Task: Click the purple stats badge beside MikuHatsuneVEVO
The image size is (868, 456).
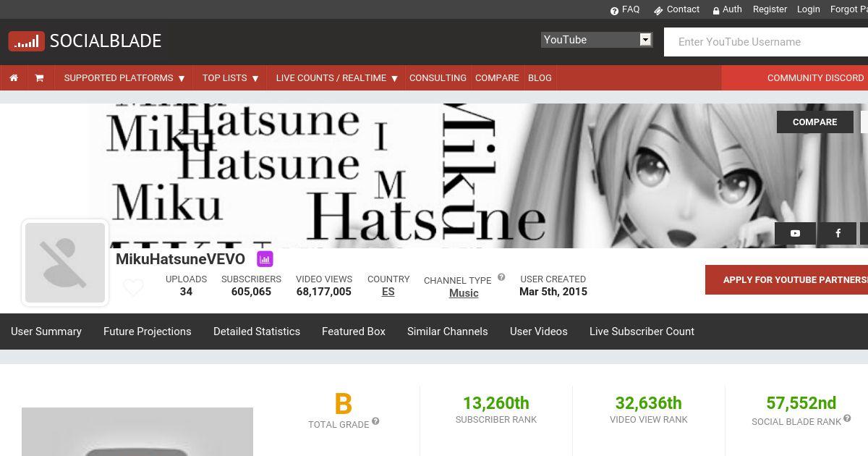Action: (265, 258)
